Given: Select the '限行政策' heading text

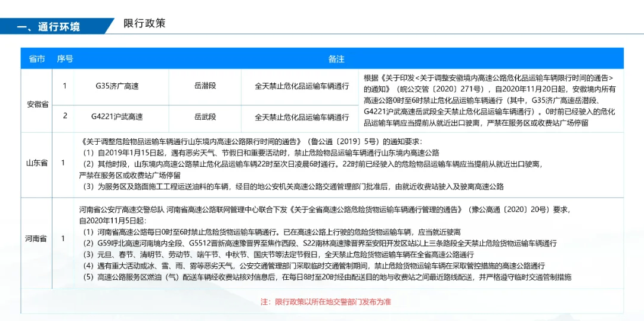Looking at the screenshot, I should 144,23.
